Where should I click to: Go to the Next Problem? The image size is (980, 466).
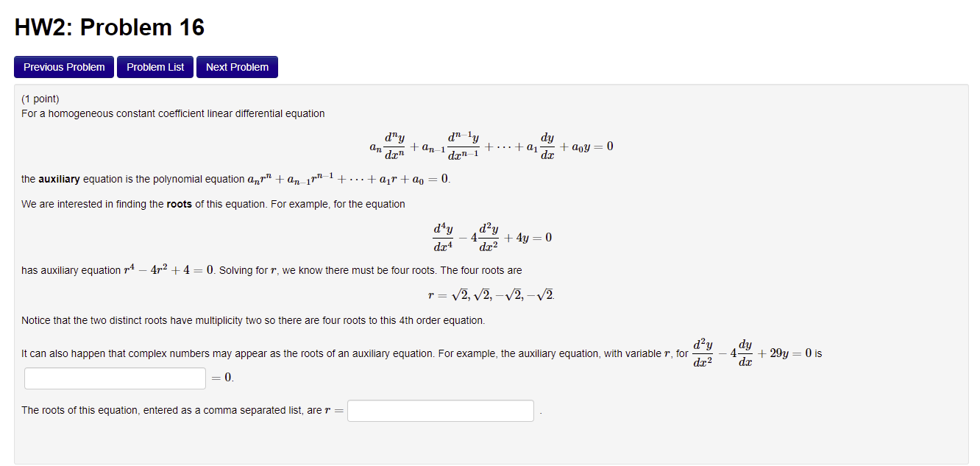pos(237,66)
